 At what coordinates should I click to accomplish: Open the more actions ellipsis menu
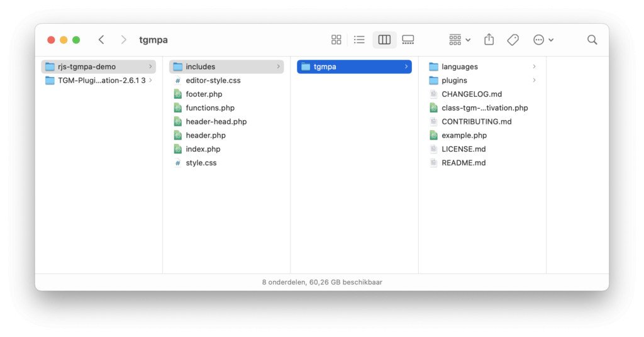(543, 40)
